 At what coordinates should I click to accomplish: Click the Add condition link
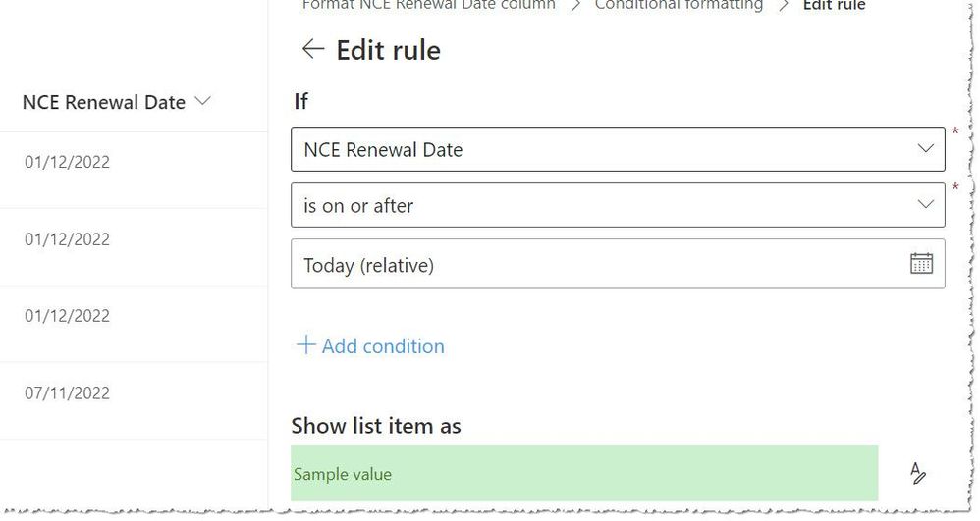[383, 346]
